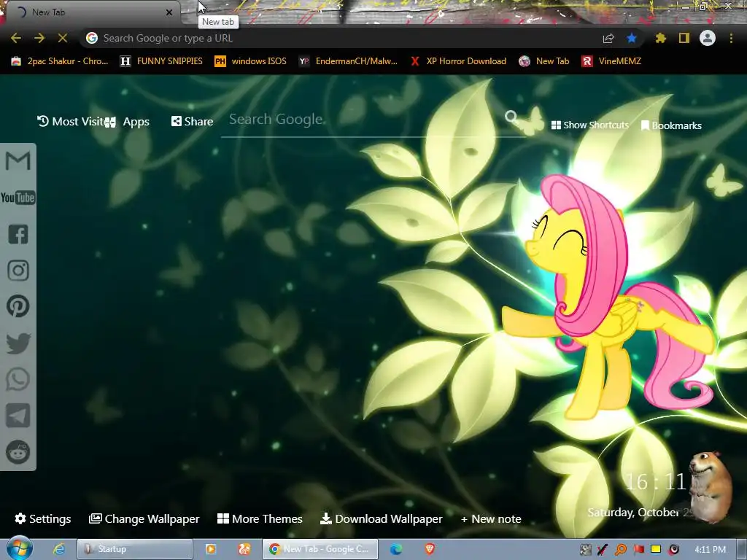The image size is (747, 560).
Task: Open the Apps menu
Action: point(127,122)
